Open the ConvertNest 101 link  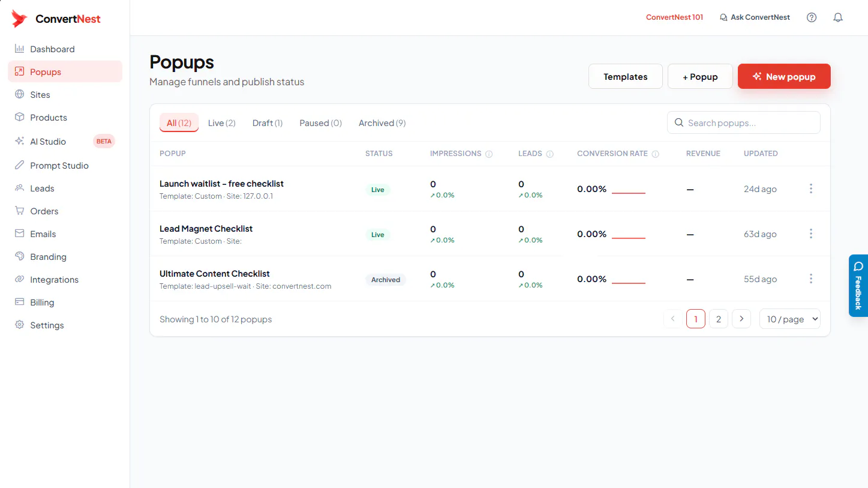click(x=674, y=17)
